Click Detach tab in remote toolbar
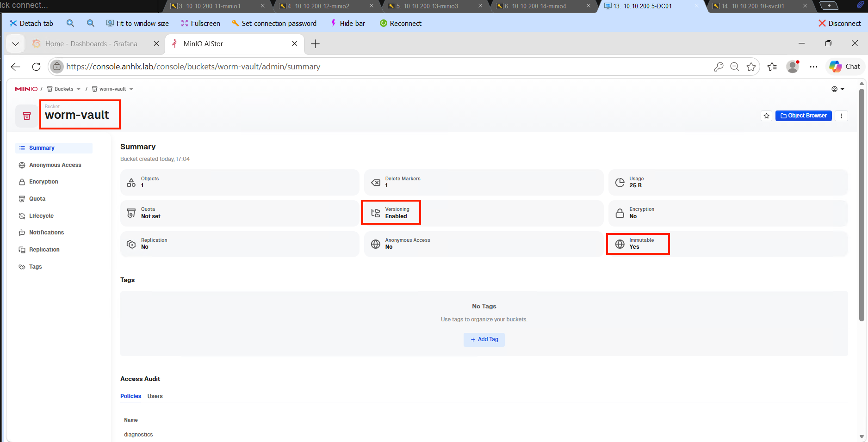Viewport: 868px width, 442px height. click(x=31, y=23)
